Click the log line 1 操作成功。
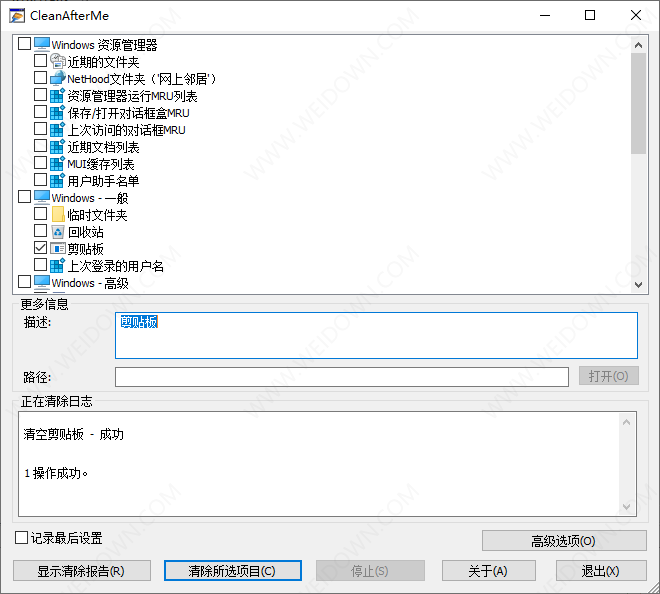Screen dimensions: 660x594 tap(56, 473)
